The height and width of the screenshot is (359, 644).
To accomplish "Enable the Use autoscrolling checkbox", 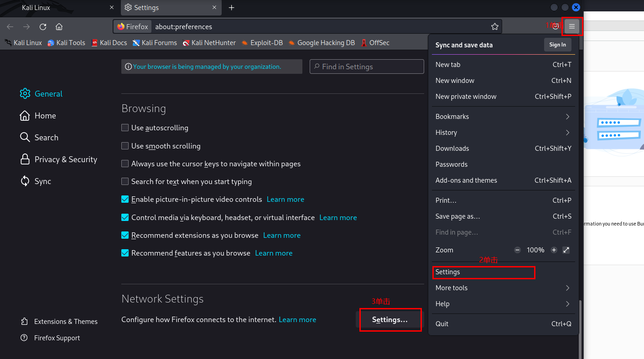I will [125, 128].
